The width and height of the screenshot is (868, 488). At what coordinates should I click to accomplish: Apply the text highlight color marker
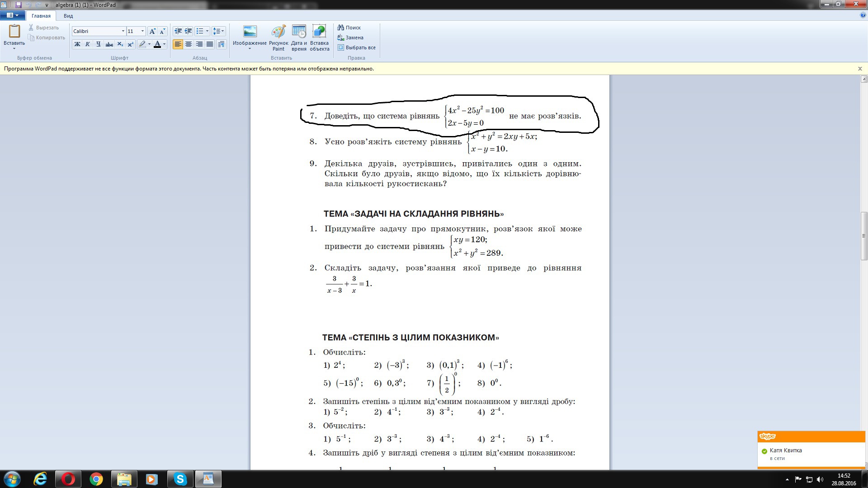[142, 44]
